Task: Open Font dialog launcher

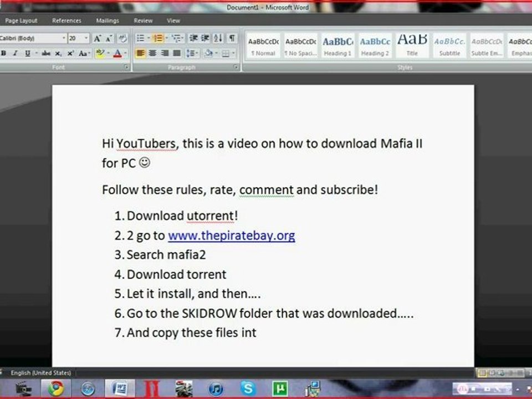Action: pyautogui.click(x=126, y=67)
